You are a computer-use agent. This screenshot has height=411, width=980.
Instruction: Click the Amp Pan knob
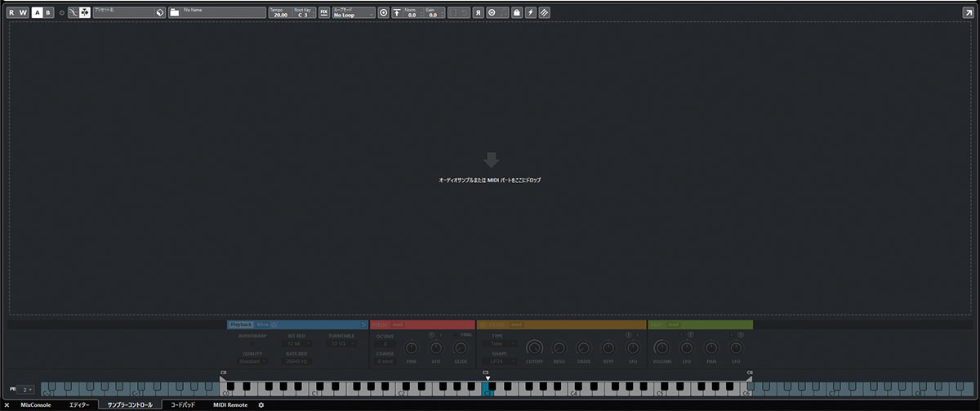point(711,347)
